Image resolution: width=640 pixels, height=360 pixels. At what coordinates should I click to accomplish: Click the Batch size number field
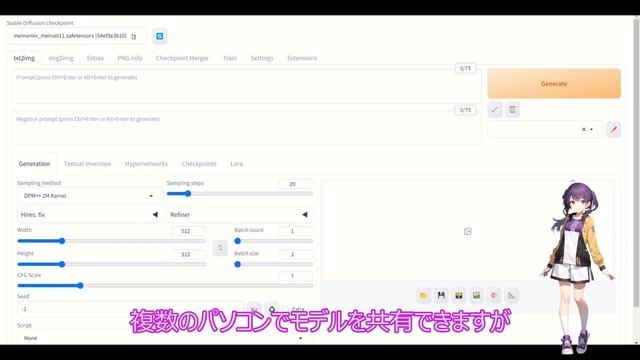(x=296, y=254)
